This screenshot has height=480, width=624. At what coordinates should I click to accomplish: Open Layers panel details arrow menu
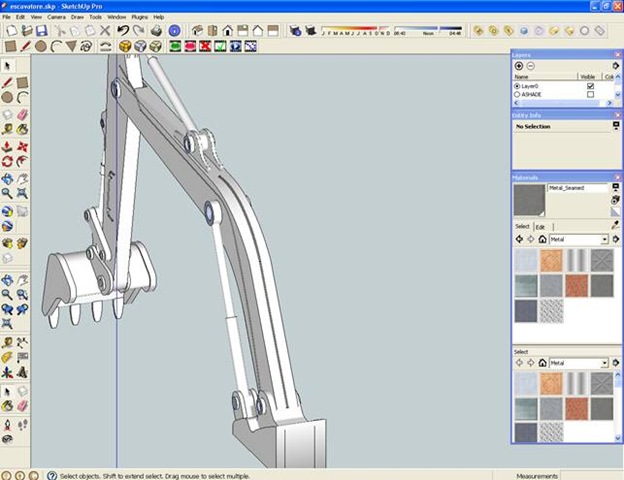click(616, 66)
